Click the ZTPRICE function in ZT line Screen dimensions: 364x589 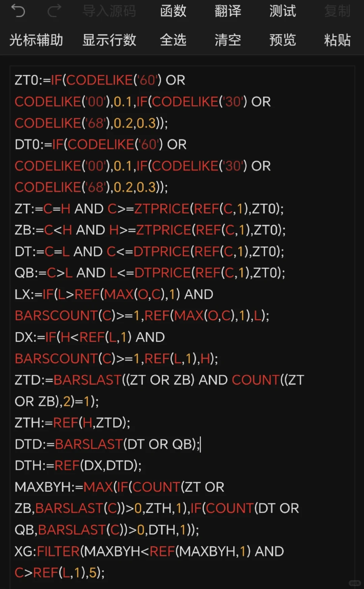pos(162,209)
